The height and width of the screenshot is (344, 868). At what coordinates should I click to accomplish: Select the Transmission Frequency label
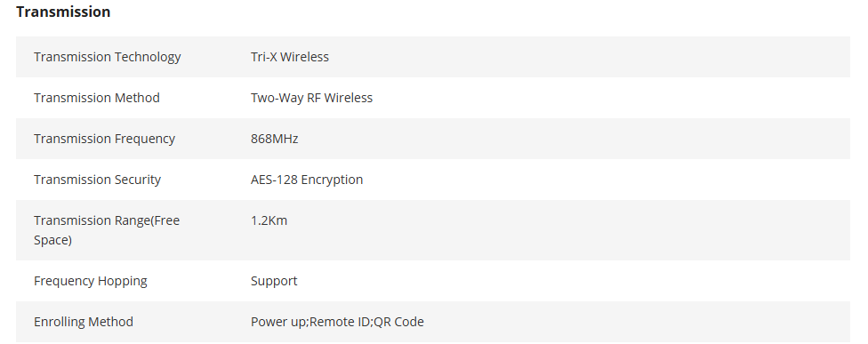(x=105, y=139)
